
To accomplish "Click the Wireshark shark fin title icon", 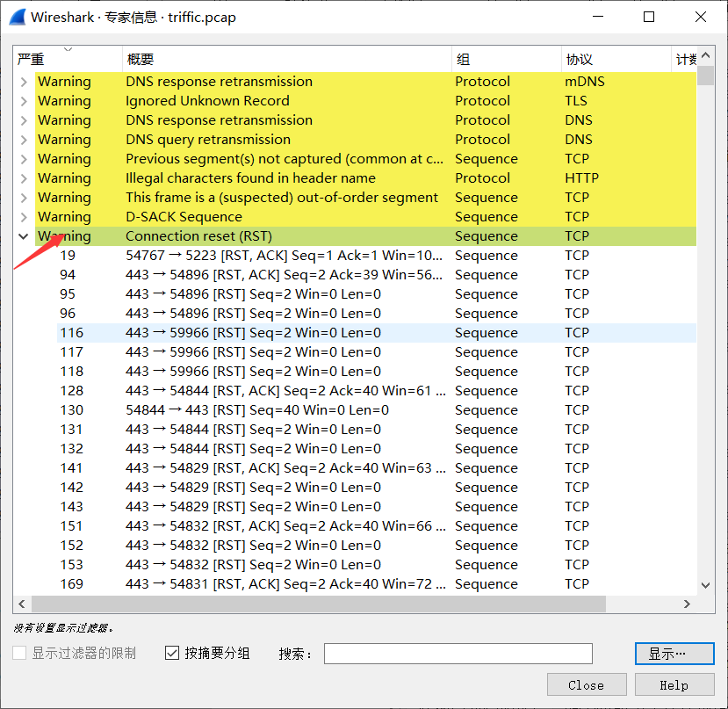I will 18,18.
